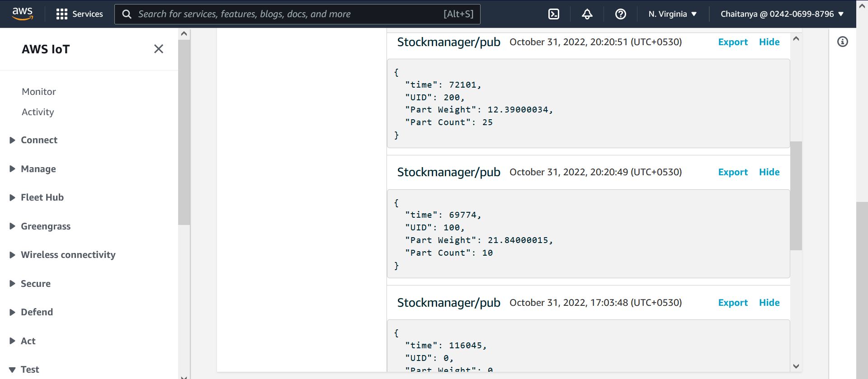868x379 pixels.
Task: Open the info panel icon
Action: [x=843, y=42]
